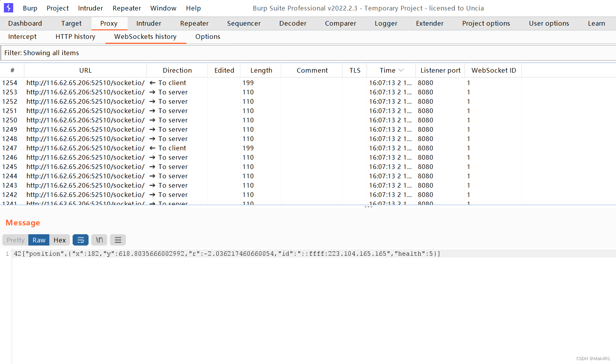
Task: Click the Time column sort chevron
Action: tap(401, 70)
